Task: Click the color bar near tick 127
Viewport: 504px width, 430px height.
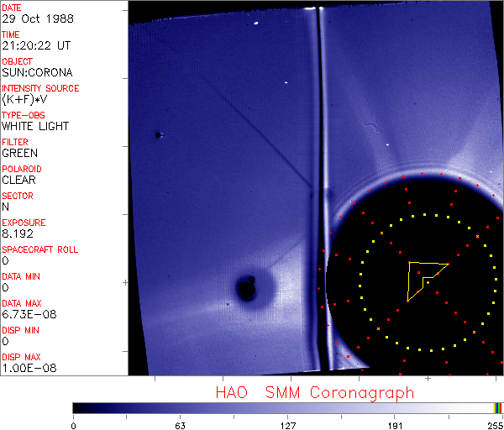Action: pyautogui.click(x=288, y=407)
